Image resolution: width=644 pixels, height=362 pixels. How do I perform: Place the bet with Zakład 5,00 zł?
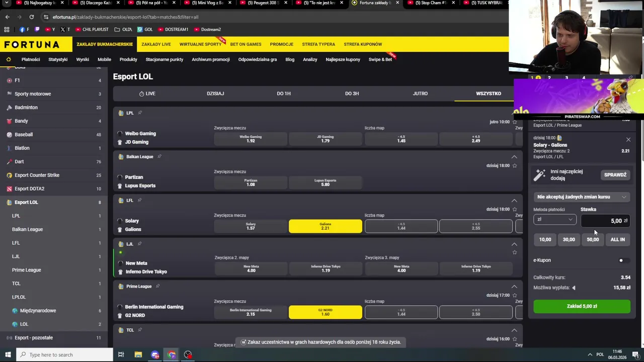click(582, 306)
